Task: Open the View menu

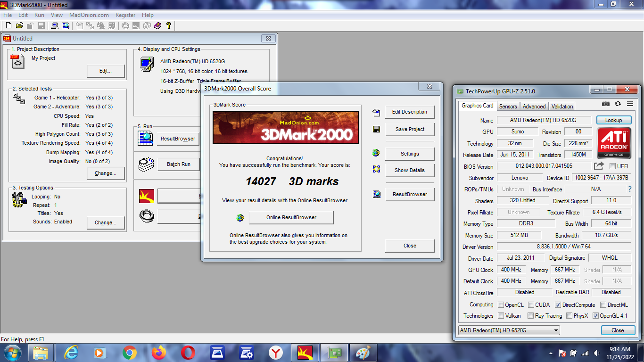Action: pyautogui.click(x=57, y=15)
